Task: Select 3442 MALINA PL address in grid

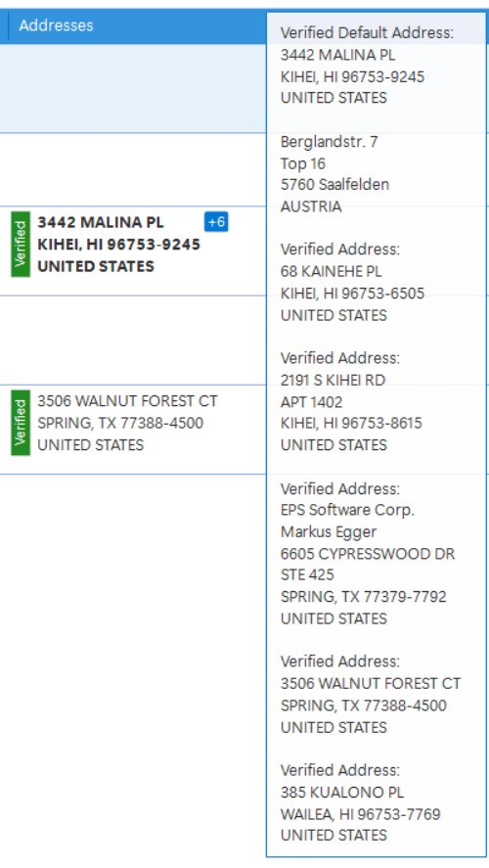Action: pos(119,244)
